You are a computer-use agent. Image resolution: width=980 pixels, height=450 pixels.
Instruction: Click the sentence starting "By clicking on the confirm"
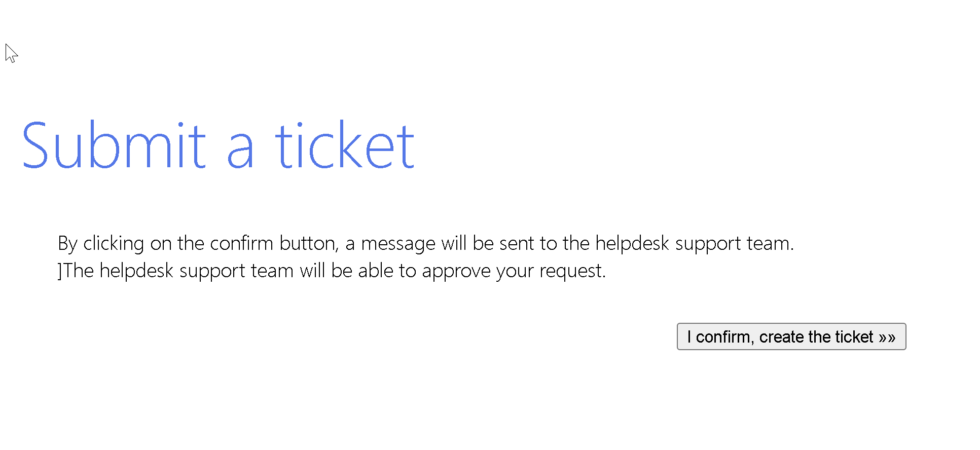coord(425,244)
